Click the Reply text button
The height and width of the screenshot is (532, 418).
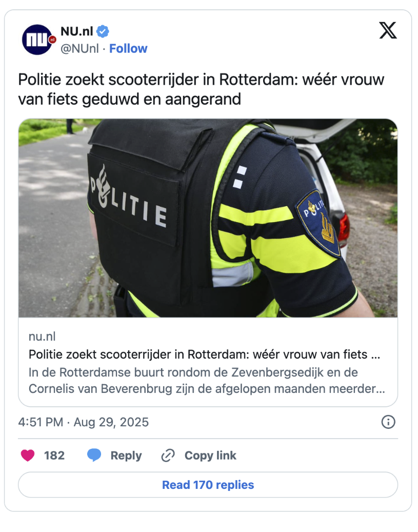point(126,456)
